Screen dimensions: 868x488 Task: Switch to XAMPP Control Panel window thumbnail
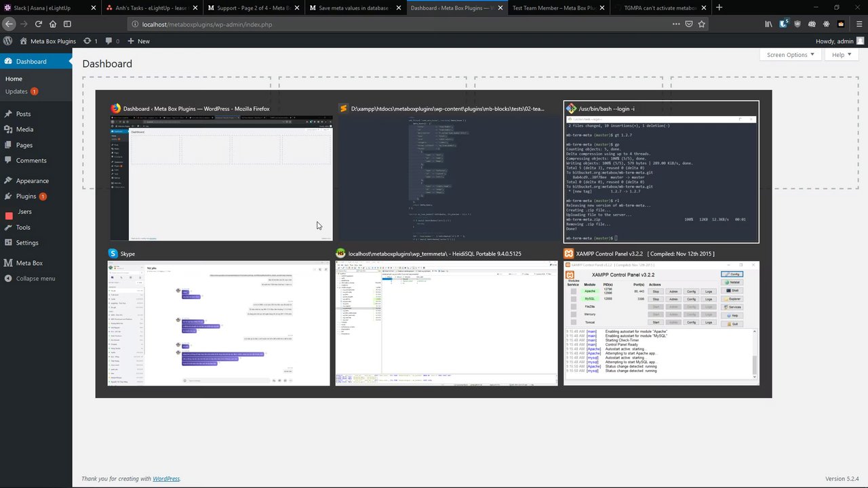(x=661, y=323)
